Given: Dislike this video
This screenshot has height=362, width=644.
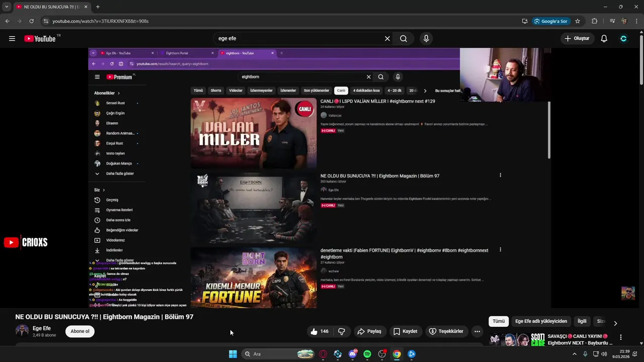Looking at the screenshot, I should 342,331.
